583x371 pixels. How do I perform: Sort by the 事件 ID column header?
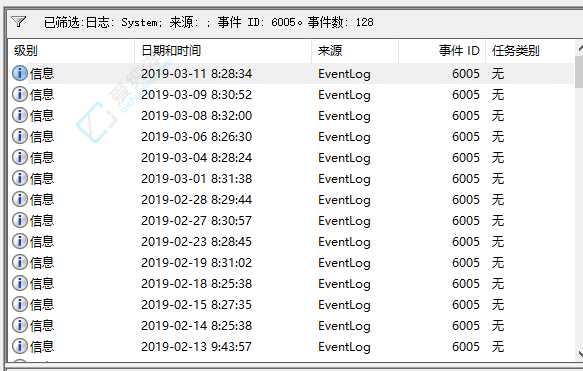[x=442, y=51]
